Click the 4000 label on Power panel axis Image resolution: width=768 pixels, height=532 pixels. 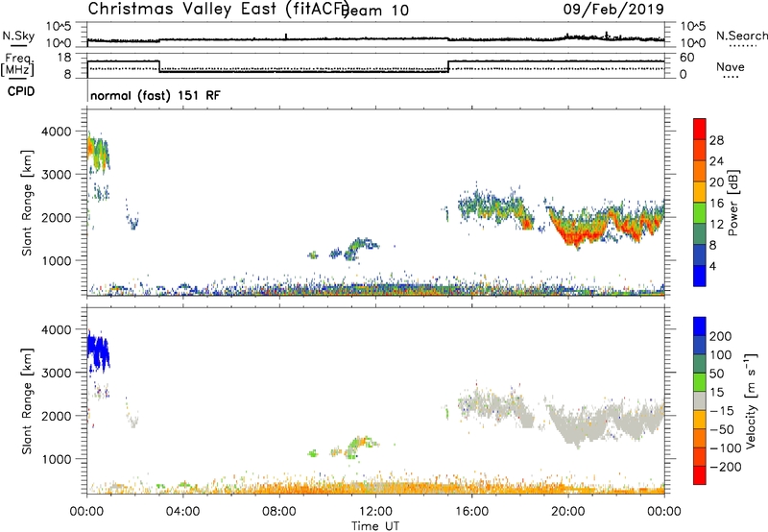tap(56, 132)
